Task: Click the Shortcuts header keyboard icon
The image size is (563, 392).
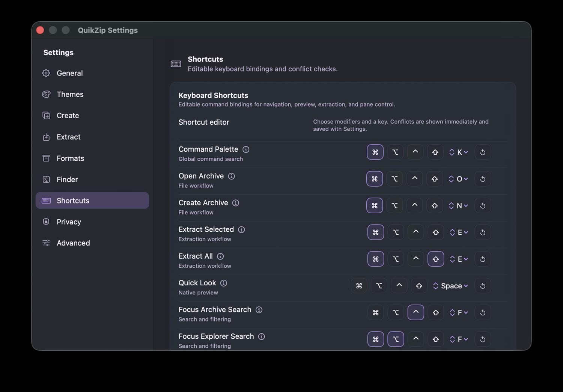Action: coord(176,64)
